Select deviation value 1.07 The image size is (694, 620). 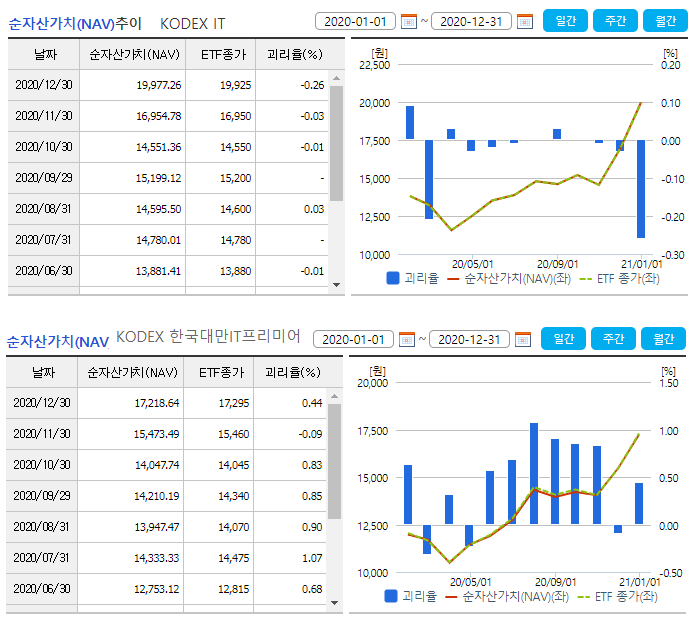312,558
